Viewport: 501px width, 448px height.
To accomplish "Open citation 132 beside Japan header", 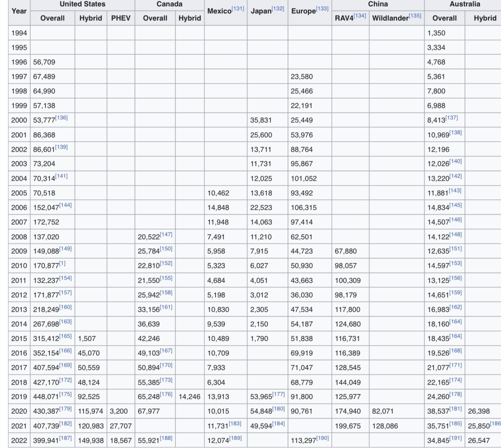I will point(278,9).
